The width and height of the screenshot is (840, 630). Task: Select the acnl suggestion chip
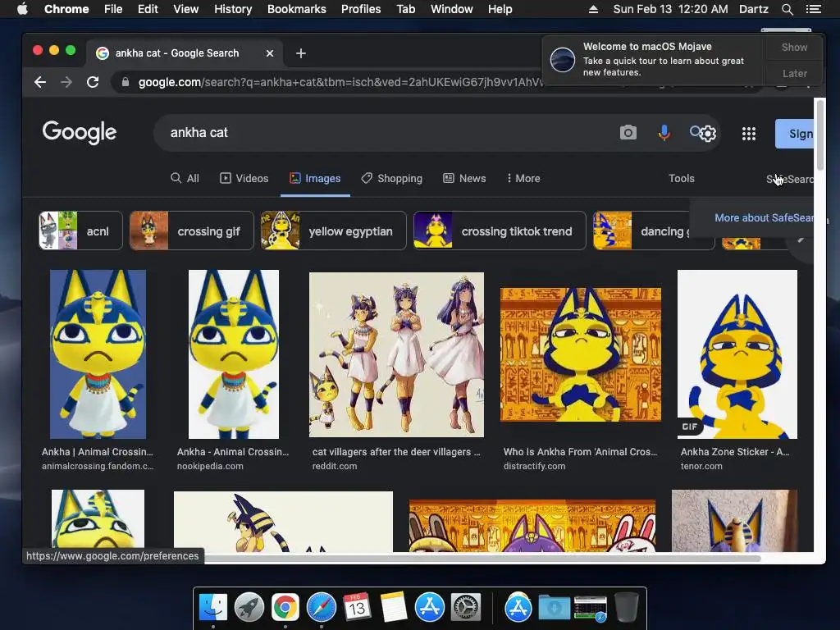80,231
